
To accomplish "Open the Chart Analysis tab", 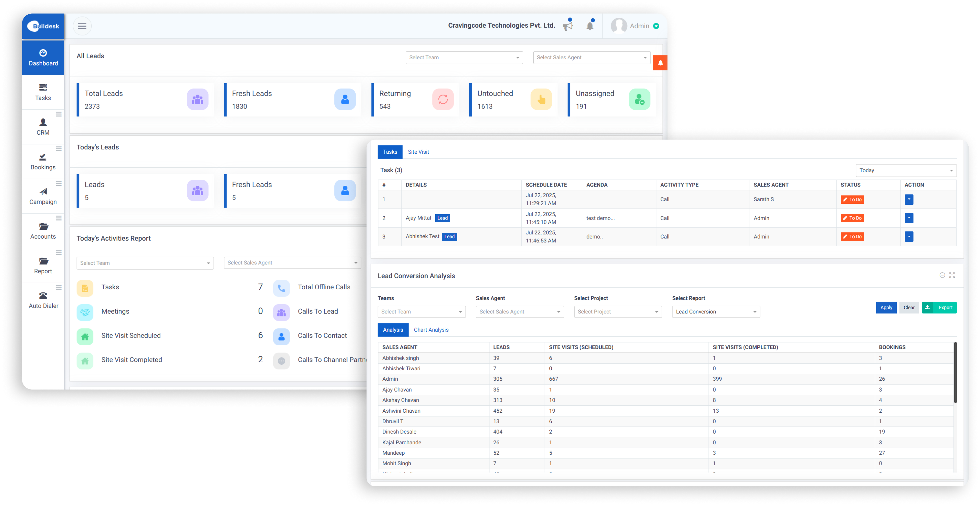I will [431, 330].
